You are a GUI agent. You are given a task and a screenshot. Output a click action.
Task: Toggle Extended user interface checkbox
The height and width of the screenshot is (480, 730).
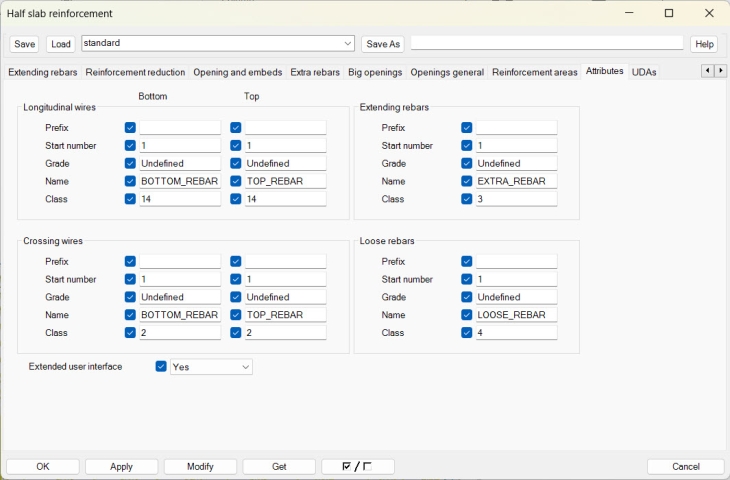tap(161, 367)
